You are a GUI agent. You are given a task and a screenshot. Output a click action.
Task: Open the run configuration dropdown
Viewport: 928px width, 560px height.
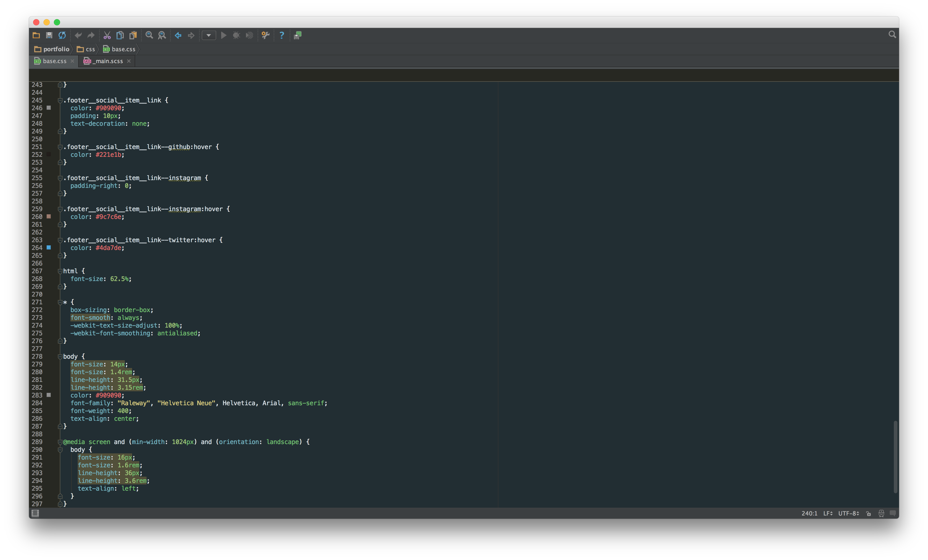(209, 35)
